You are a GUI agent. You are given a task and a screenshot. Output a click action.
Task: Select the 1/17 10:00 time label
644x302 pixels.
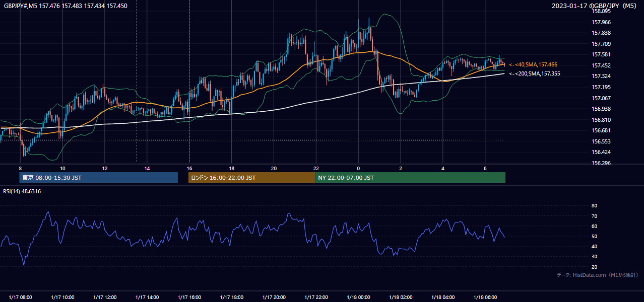(x=62, y=297)
